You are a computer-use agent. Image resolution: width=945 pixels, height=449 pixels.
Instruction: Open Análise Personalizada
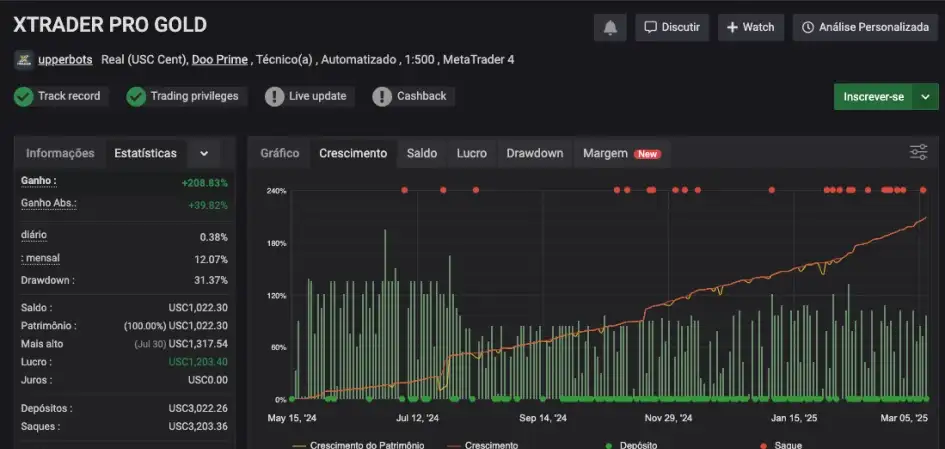865,27
